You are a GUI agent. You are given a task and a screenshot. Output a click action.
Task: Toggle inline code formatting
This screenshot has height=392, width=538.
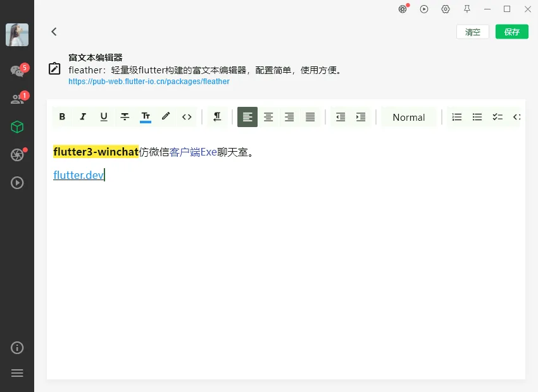pos(187,117)
